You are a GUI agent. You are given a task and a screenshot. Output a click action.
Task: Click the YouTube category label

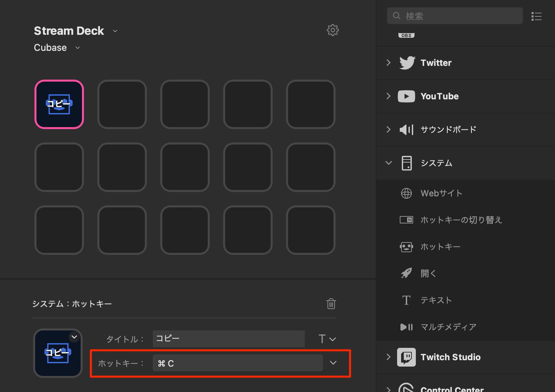[x=440, y=96]
